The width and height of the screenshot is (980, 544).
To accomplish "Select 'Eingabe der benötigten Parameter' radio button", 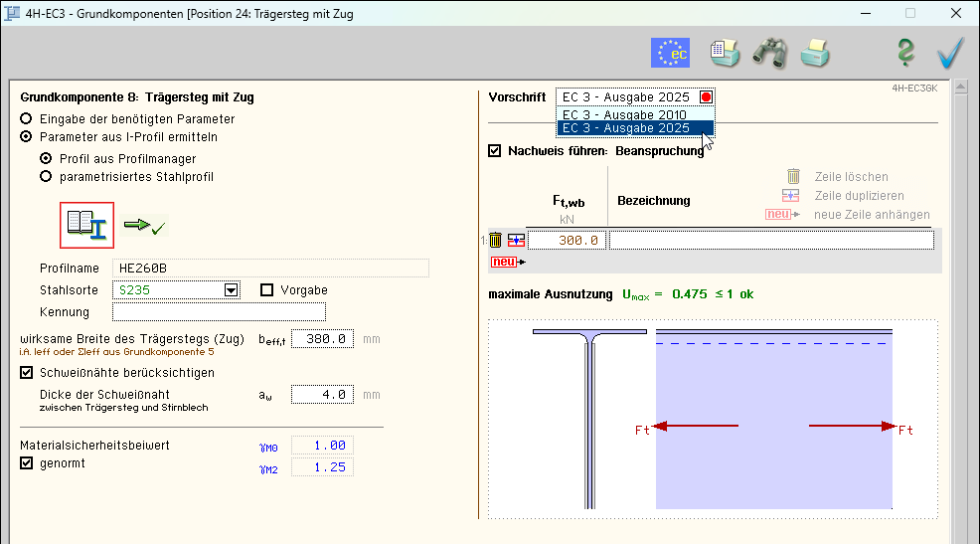I will point(27,118).
